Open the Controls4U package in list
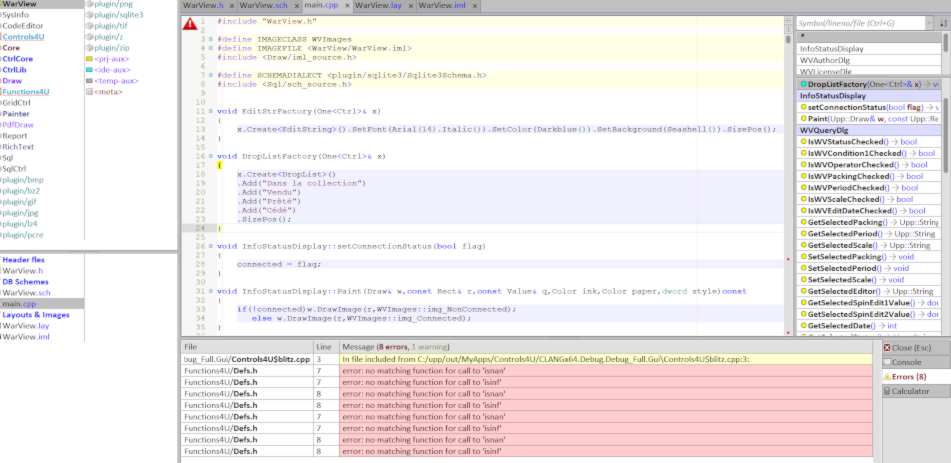 pos(25,37)
